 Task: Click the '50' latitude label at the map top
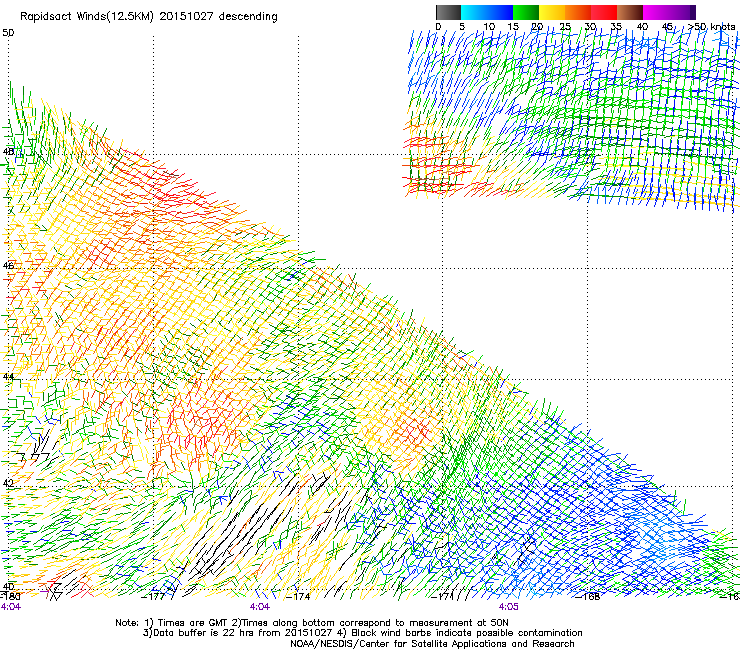[x=8, y=33]
